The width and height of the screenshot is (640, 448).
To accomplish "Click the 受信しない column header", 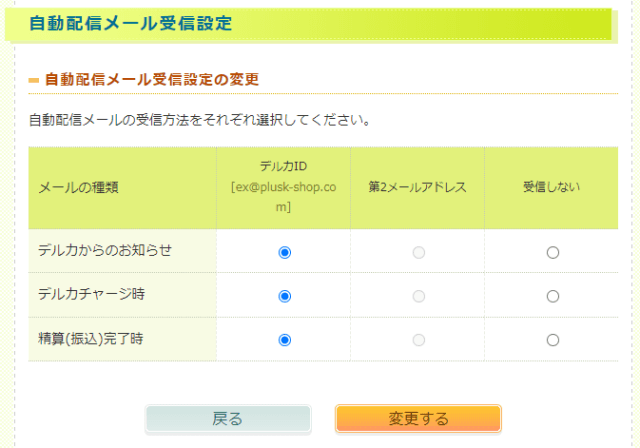I will (551, 187).
